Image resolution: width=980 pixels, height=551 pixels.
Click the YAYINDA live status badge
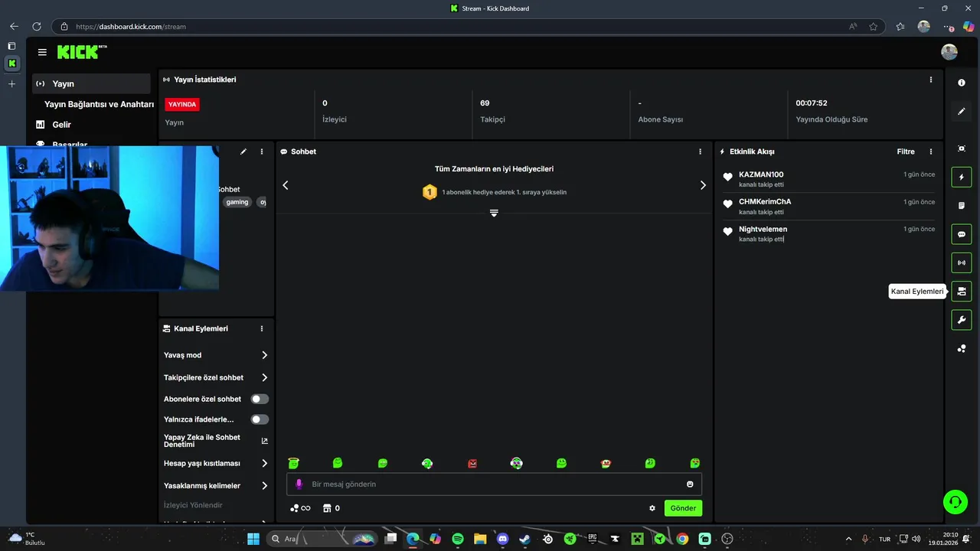tap(182, 104)
